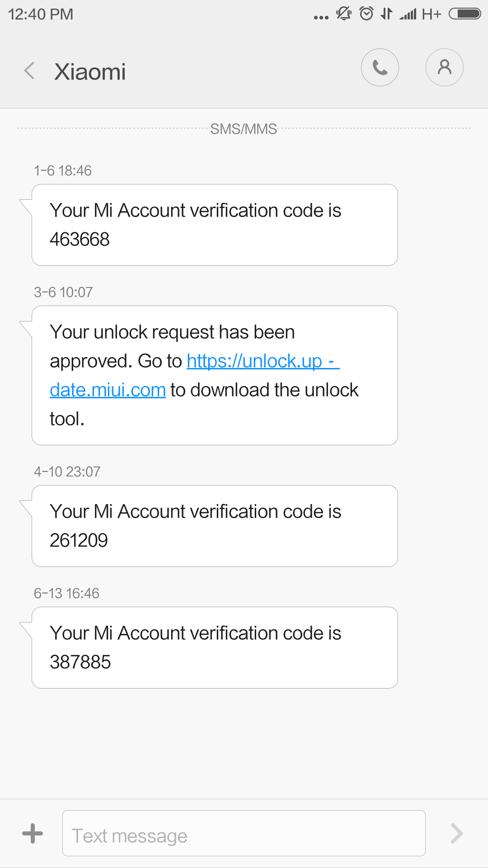Tap the plus attachment icon
Image resolution: width=488 pixels, height=868 pixels.
coord(33,833)
